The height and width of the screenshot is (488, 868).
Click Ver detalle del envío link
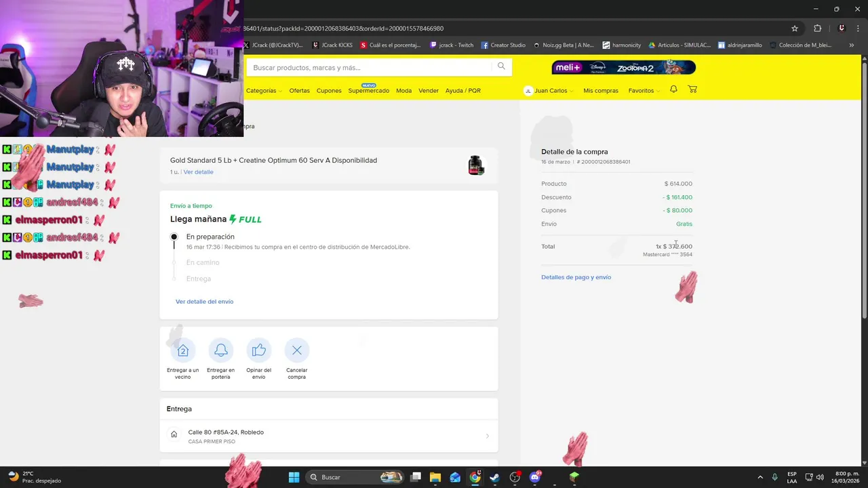(x=204, y=302)
